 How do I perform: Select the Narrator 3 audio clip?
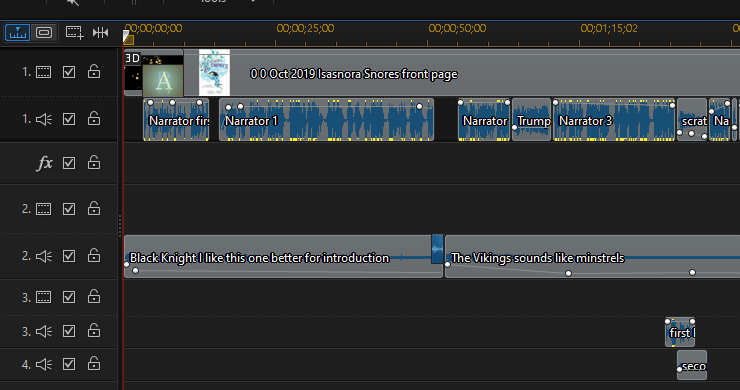pyautogui.click(x=614, y=119)
